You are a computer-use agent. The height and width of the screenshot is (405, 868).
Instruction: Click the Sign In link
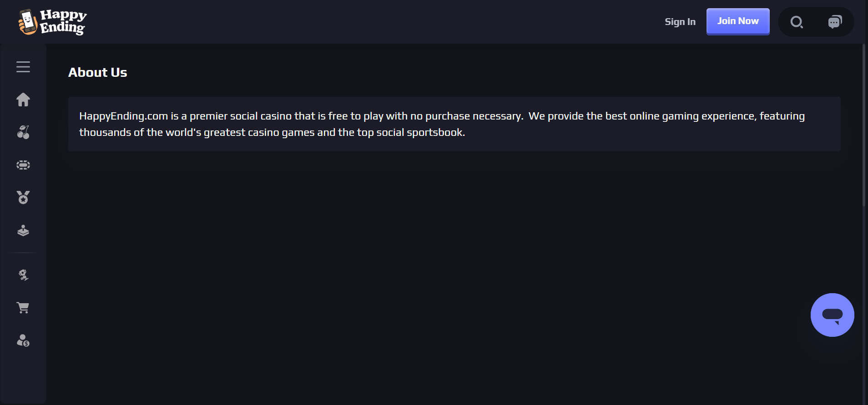(680, 22)
